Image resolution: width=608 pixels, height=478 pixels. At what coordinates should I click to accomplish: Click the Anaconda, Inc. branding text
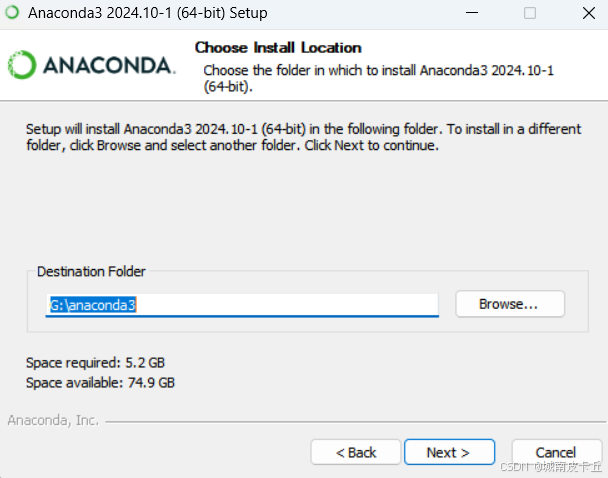53,420
